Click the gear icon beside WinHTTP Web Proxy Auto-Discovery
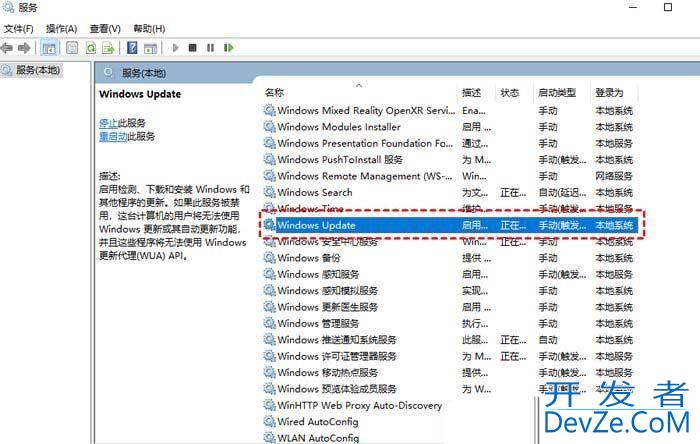Image resolution: width=700 pixels, height=444 pixels. pos(269,405)
